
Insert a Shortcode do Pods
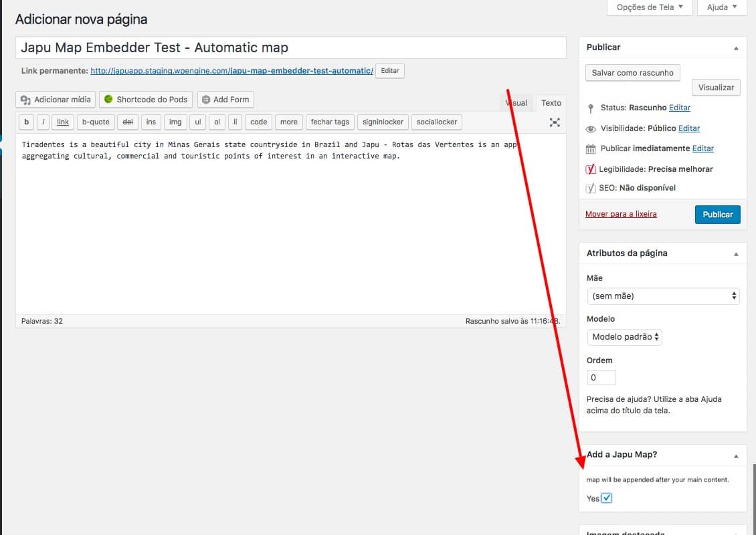[146, 100]
